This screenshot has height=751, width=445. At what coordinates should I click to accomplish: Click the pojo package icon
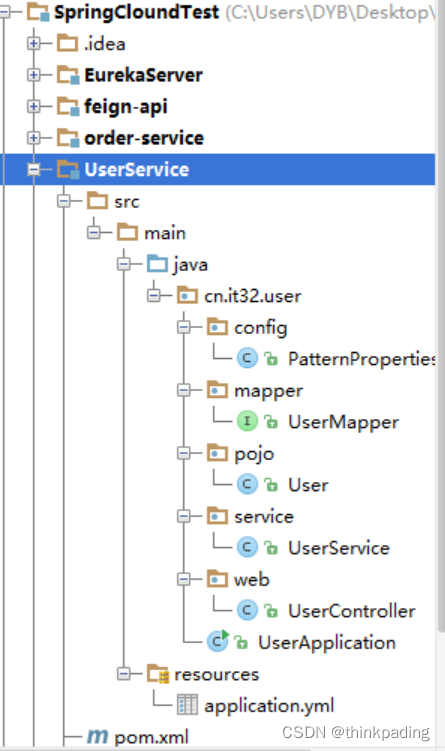click(217, 453)
